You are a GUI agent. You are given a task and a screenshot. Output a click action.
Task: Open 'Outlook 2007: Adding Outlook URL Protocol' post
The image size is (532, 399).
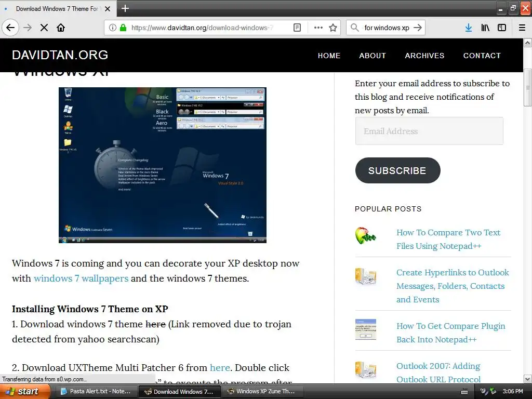(x=438, y=372)
